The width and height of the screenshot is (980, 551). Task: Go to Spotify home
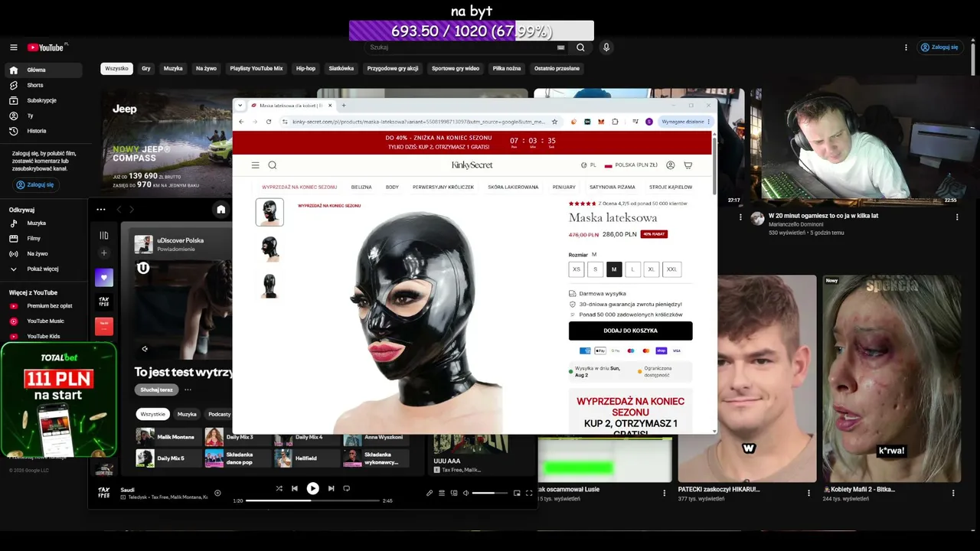point(220,209)
